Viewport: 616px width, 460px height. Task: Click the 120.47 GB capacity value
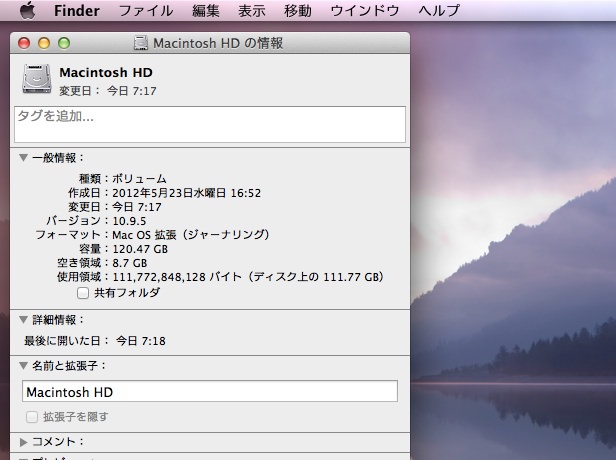[x=140, y=249]
